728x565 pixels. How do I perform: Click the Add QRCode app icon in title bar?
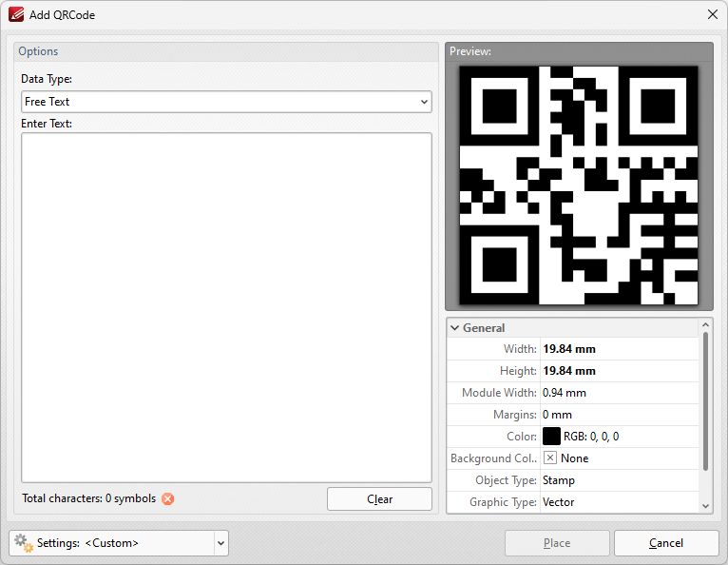coord(16,14)
